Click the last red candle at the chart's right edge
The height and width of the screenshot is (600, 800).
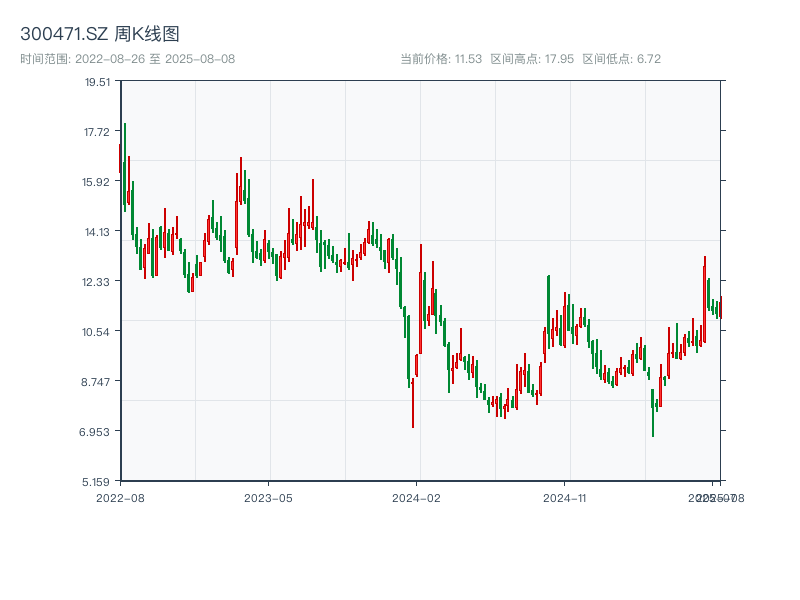(x=721, y=307)
